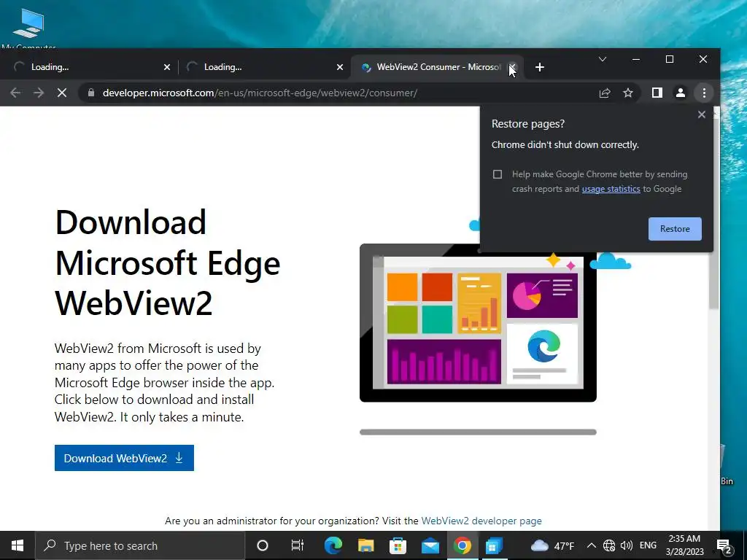Screen dimensions: 747x560
Task: Close the second Loading tab
Action: [x=340, y=67]
